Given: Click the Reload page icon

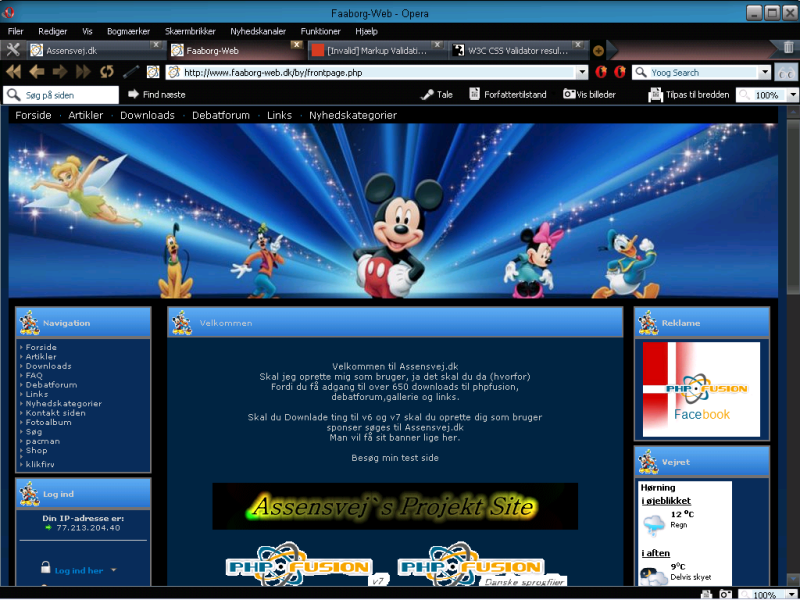Looking at the screenshot, I should (x=106, y=72).
